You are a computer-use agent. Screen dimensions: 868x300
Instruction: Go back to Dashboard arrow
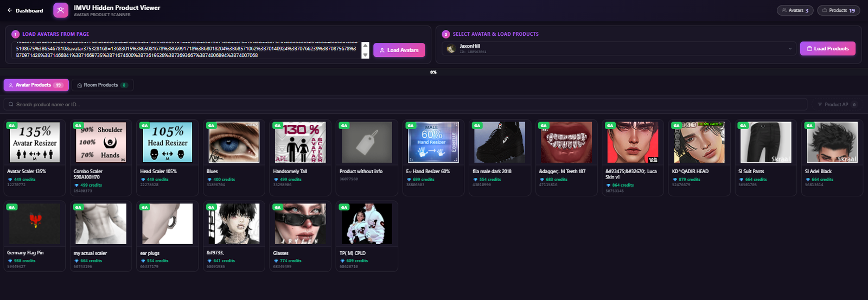coord(10,10)
